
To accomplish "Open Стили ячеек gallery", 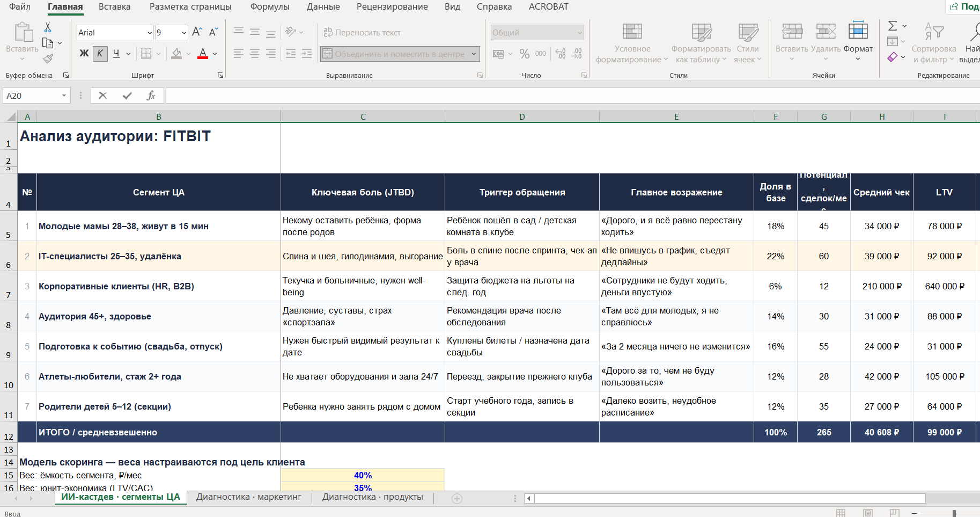I will click(748, 43).
